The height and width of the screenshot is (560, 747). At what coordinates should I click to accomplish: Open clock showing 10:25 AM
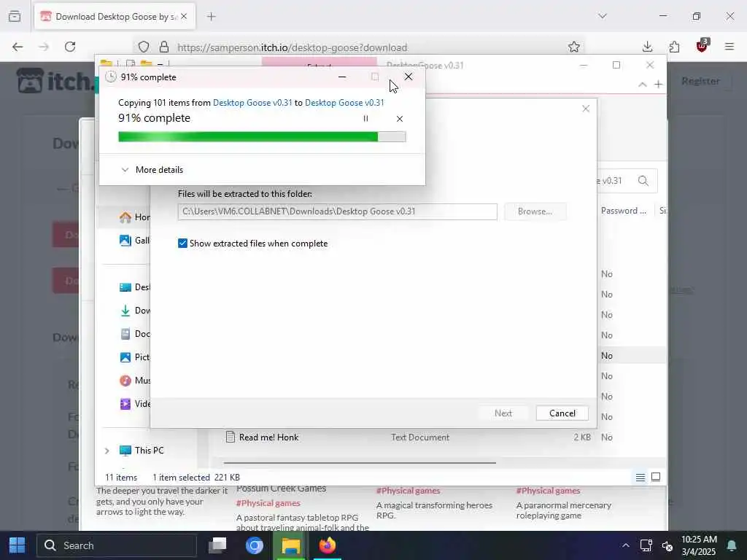coord(698,545)
